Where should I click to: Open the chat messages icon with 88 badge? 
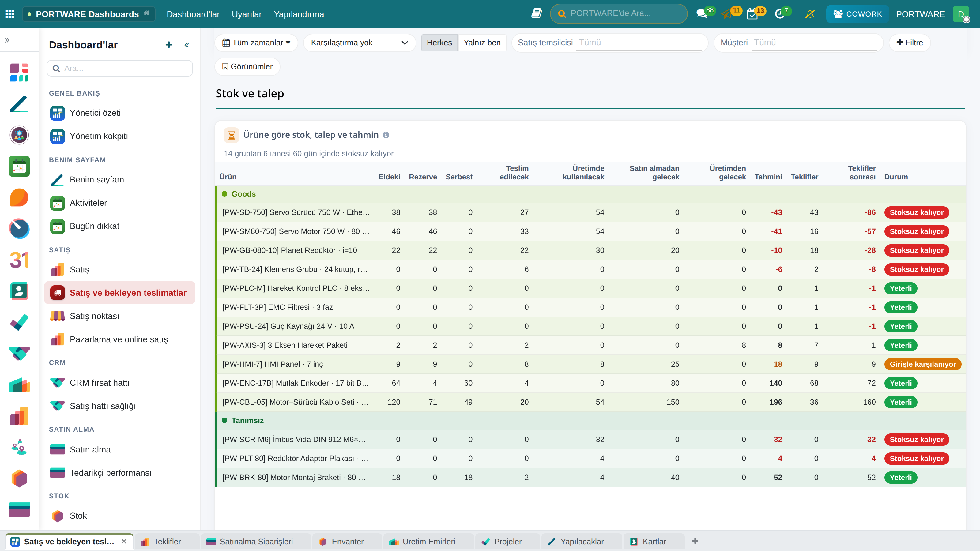pyautogui.click(x=701, y=14)
